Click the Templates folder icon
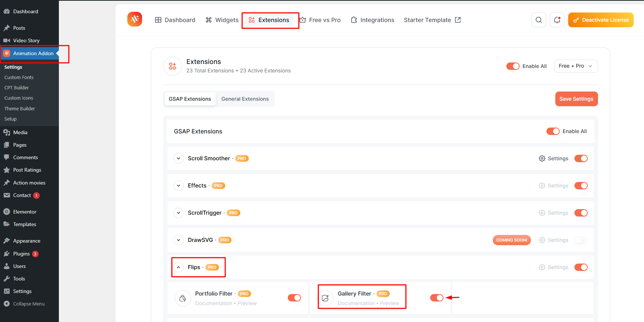The height and width of the screenshot is (322, 644). coord(7,224)
